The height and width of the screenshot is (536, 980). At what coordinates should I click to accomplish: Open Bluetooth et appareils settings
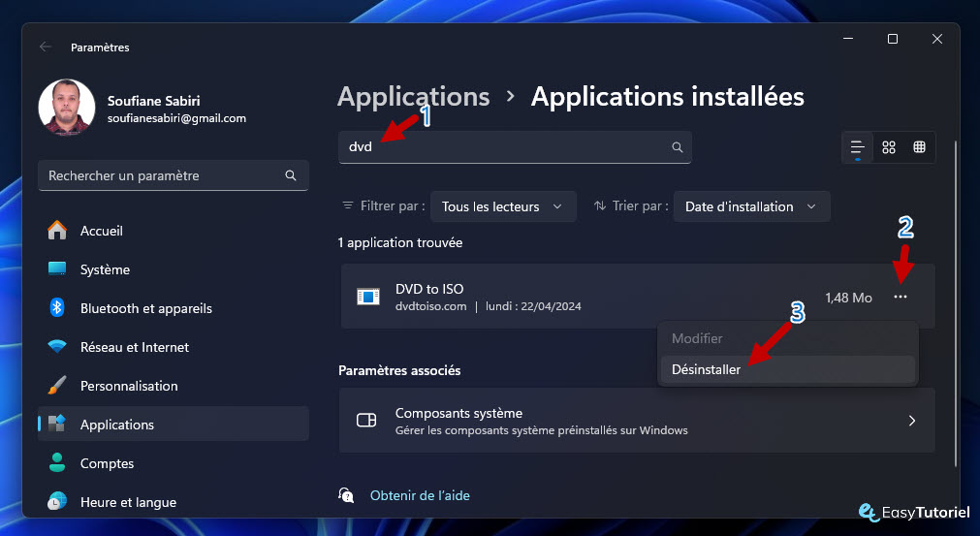[174, 308]
